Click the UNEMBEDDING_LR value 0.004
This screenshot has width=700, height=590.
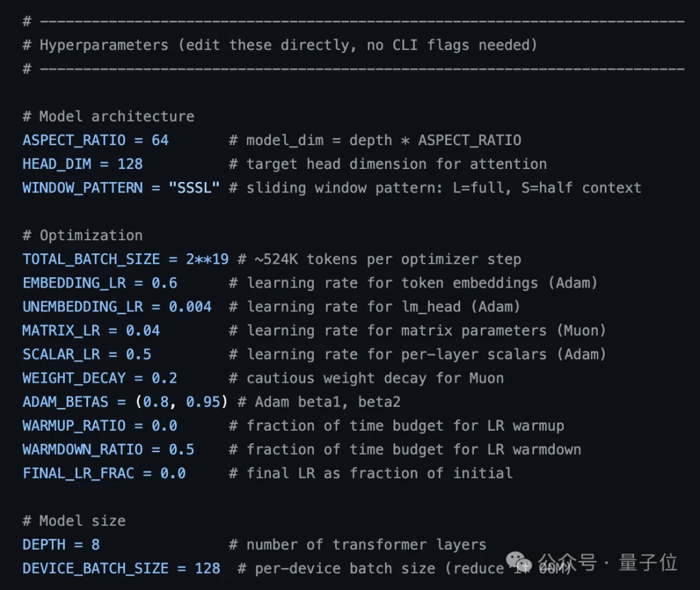[x=190, y=307]
